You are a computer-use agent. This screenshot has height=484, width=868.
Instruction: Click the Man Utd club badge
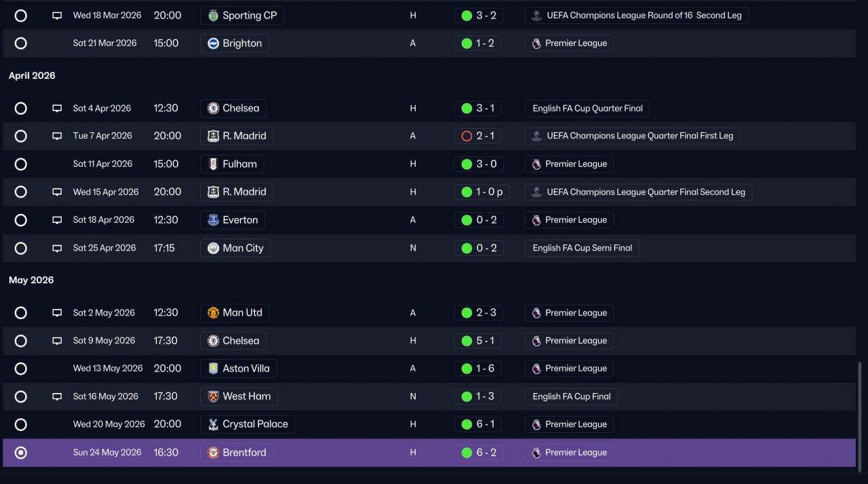click(x=213, y=313)
